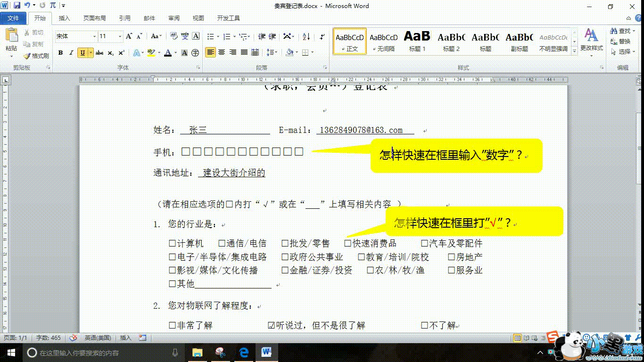The width and height of the screenshot is (644, 362).
Task: Show or hide paragraph marks
Action: [322, 36]
